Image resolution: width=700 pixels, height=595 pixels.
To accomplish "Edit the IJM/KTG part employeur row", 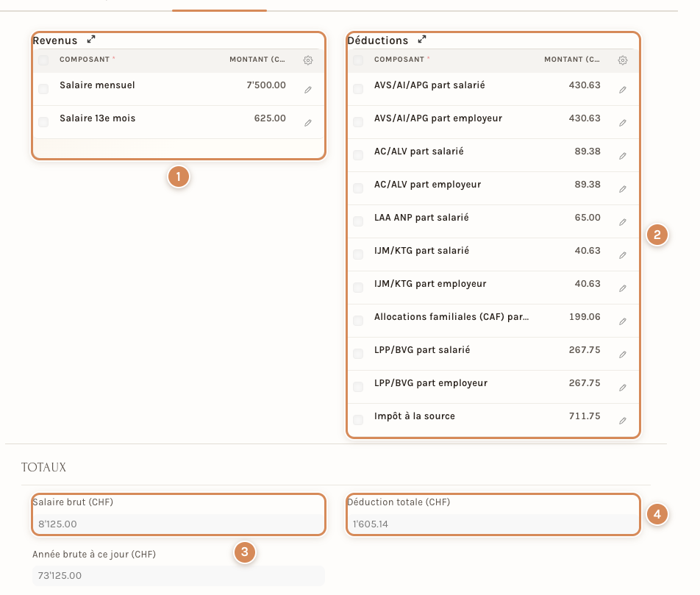I will point(623,288).
